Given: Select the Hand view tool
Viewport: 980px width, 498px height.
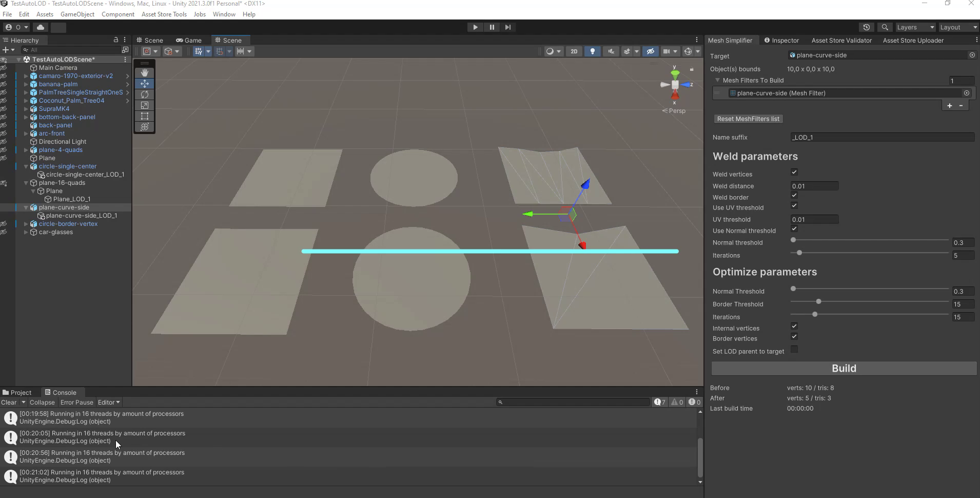Looking at the screenshot, I should click(x=145, y=73).
